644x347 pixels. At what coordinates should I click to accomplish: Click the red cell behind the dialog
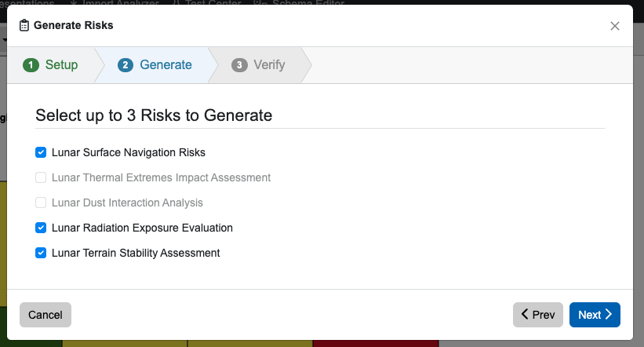pos(377,344)
